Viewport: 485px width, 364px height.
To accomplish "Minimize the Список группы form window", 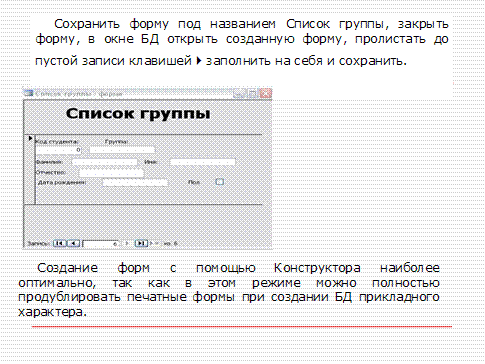I will point(239,94).
